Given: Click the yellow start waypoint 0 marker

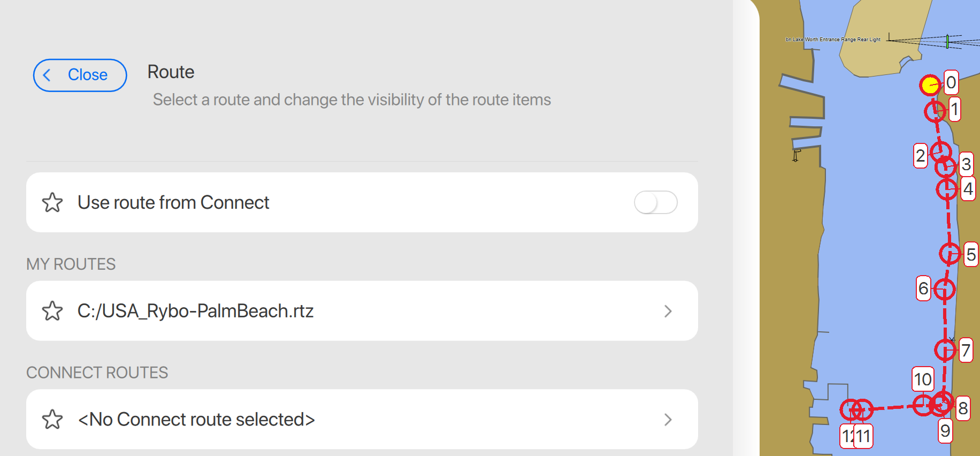Looking at the screenshot, I should point(930,85).
